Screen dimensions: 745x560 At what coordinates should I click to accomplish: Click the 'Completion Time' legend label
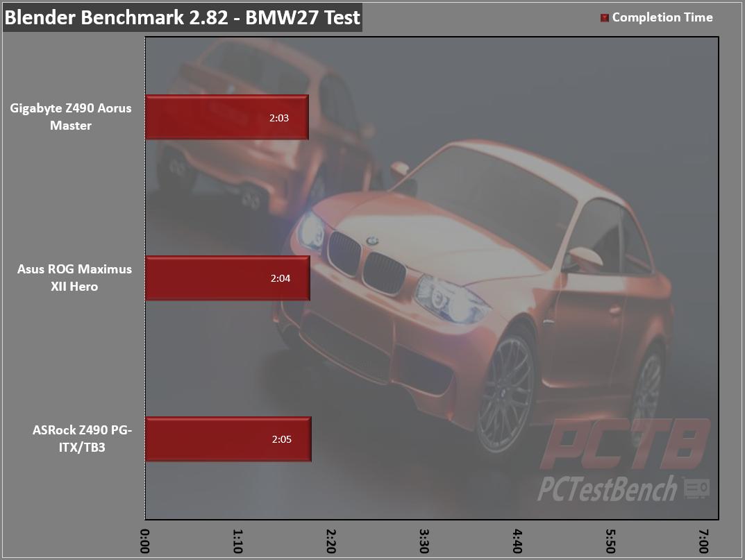[x=662, y=17]
